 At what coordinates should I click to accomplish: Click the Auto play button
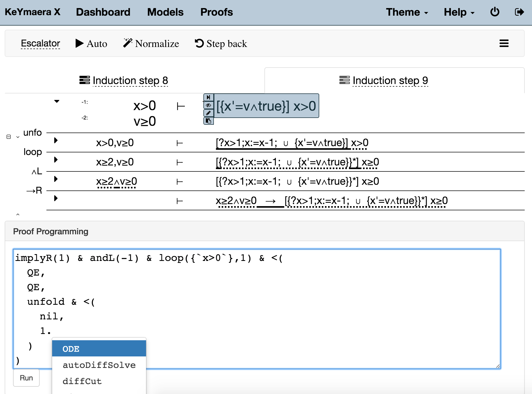point(91,43)
